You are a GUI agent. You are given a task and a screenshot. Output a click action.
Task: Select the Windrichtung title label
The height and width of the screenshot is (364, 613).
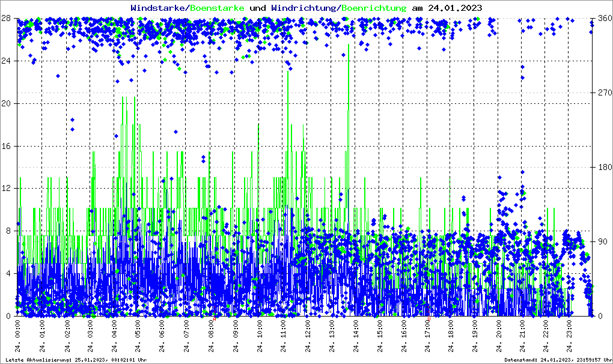point(305,8)
